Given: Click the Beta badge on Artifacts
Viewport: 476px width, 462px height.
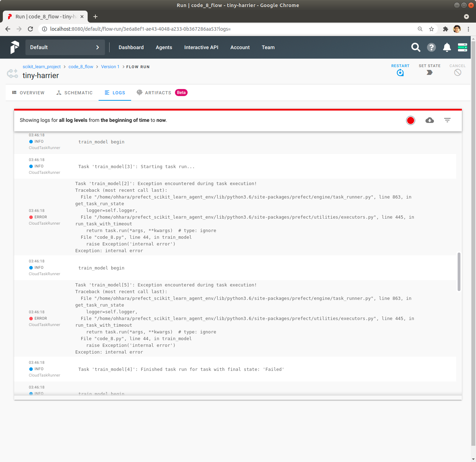Looking at the screenshot, I should [x=181, y=93].
